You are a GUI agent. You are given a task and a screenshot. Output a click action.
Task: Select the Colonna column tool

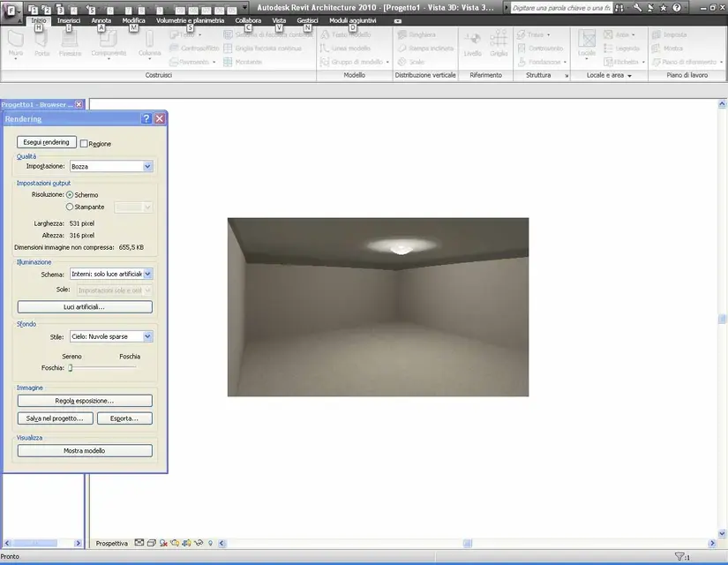149,45
